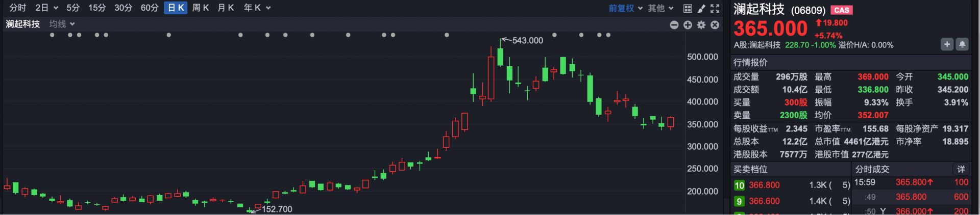Viewport: 980px width, 215px height.
Task: Open the 前复权 adjustment dropdown
Action: [x=625, y=8]
